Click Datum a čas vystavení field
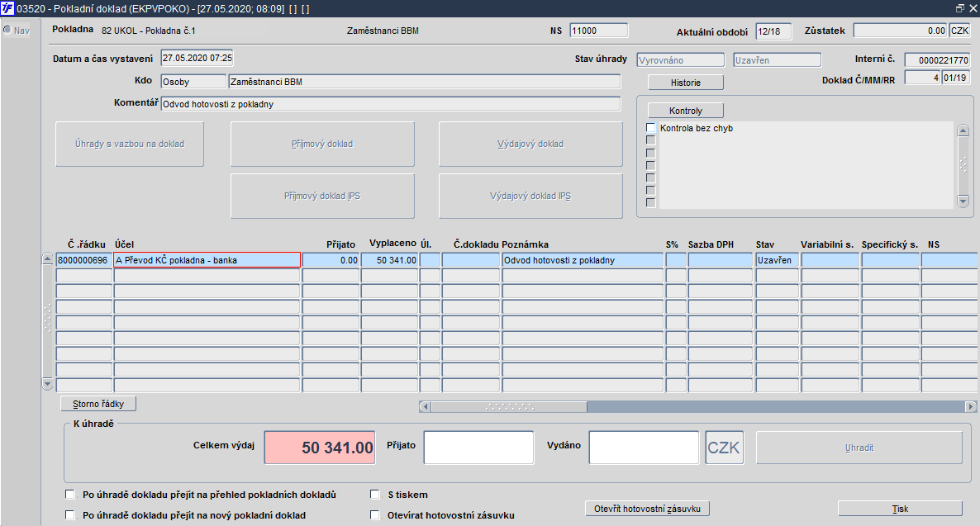 tap(197, 58)
